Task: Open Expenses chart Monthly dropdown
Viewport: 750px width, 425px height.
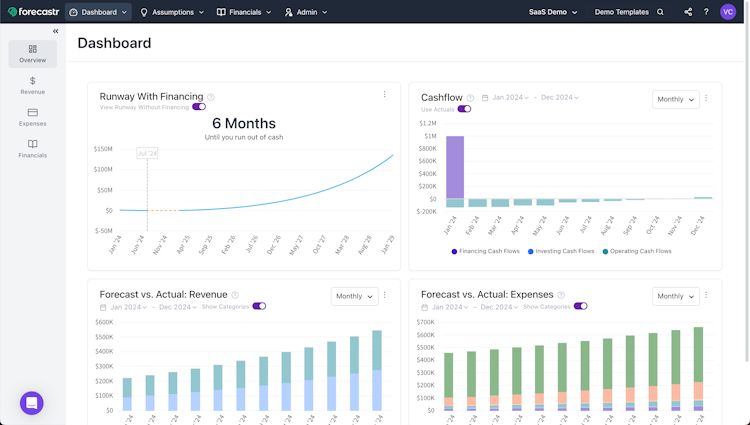Action: [x=675, y=296]
